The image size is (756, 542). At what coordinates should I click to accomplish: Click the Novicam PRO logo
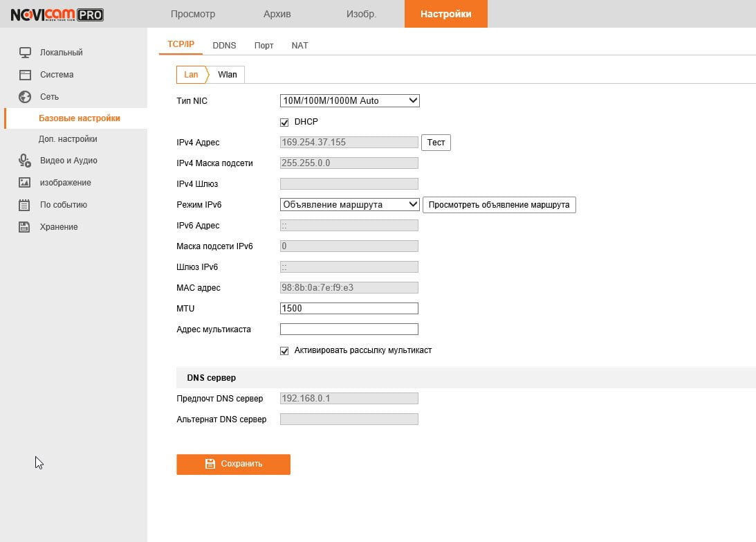57,15
